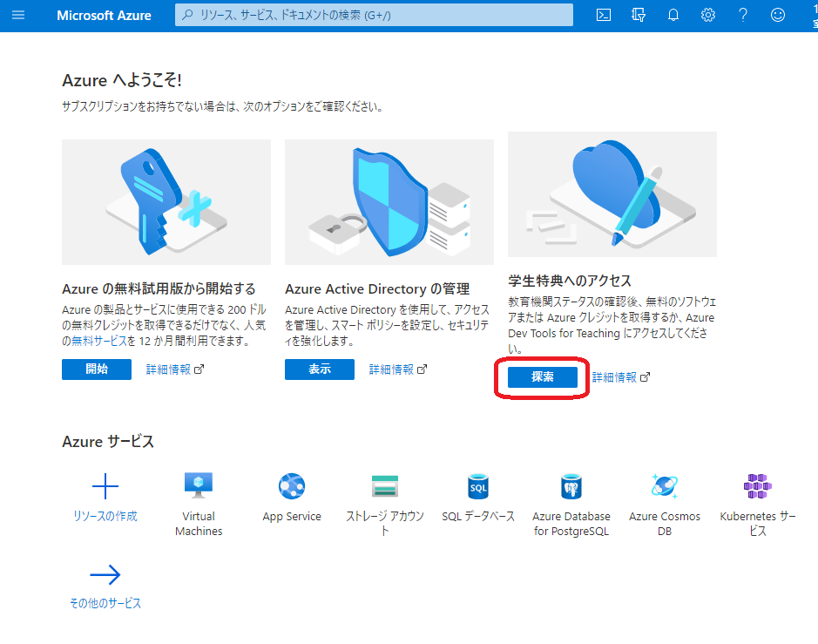Click the arrow icon for other services
Screen dimensions: 818x644
(105, 574)
